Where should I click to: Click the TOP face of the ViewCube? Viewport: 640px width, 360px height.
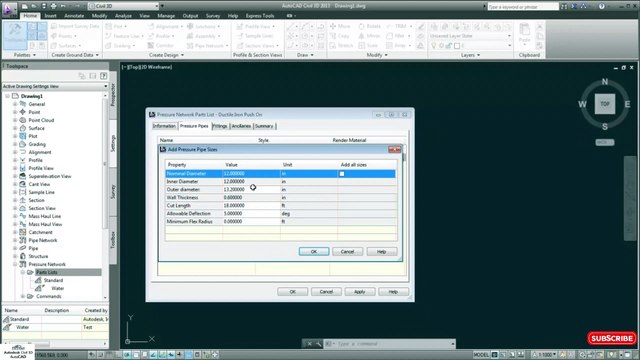click(x=605, y=104)
